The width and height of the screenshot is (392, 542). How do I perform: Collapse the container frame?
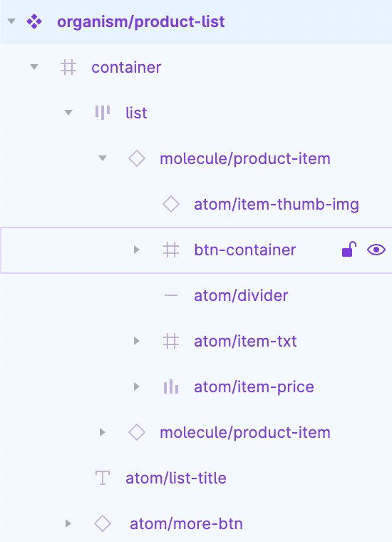click(x=33, y=67)
